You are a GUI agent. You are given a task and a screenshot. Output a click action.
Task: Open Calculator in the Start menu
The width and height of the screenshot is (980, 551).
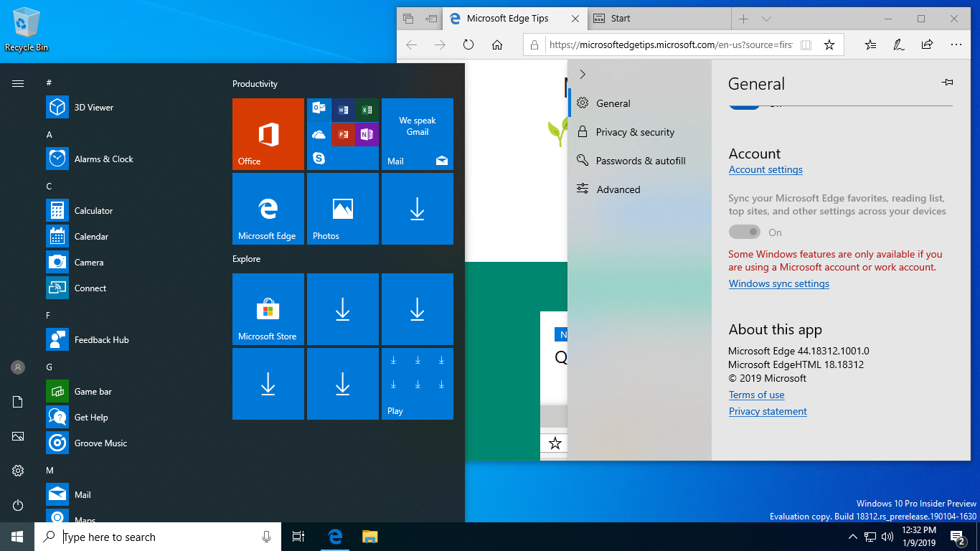[129, 211]
